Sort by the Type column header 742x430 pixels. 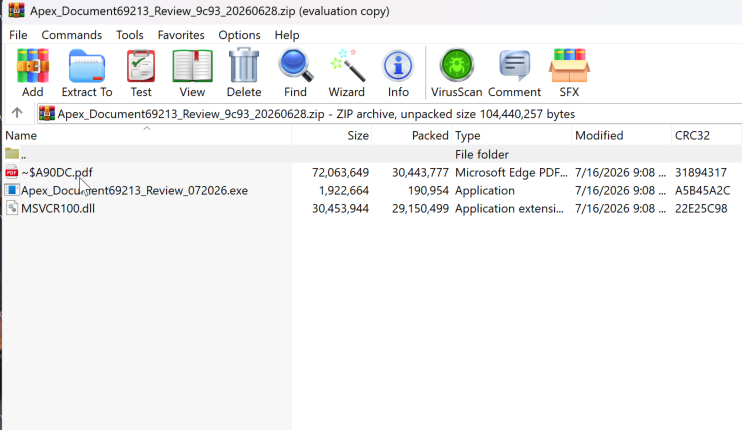512,135
